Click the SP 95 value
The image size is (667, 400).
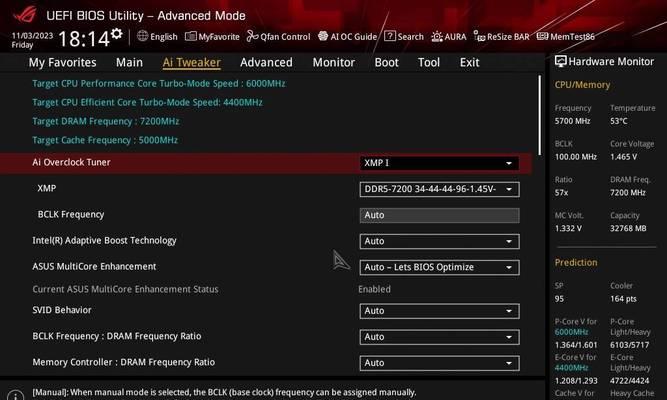[x=559, y=299]
